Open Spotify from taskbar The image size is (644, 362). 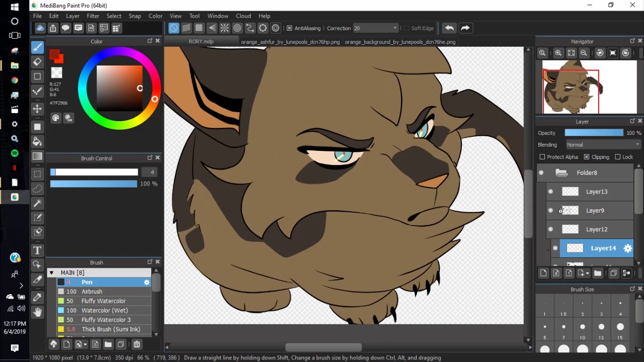point(15,153)
